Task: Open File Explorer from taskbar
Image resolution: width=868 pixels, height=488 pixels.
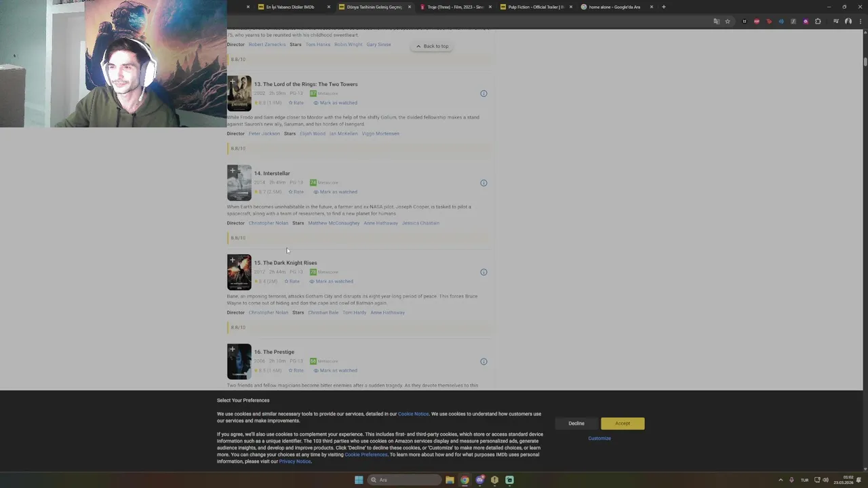Action: coord(450,480)
